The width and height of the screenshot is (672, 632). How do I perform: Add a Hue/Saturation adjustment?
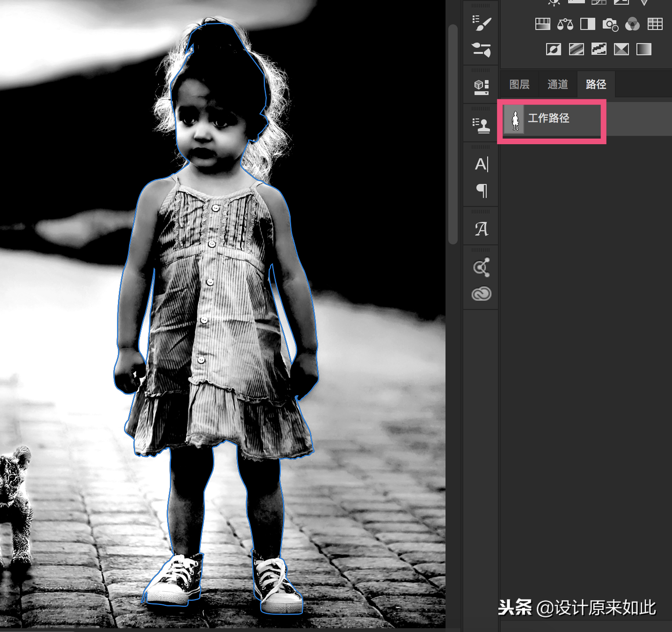tap(542, 24)
